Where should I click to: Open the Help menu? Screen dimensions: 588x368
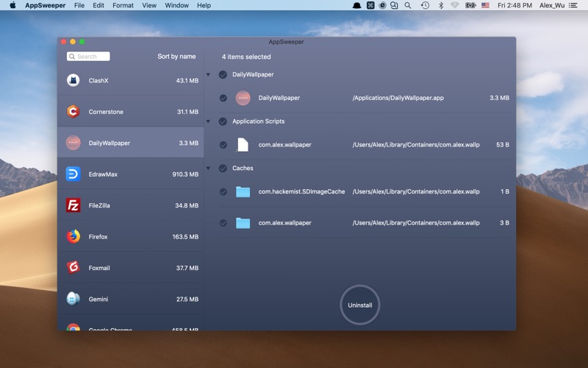coord(204,5)
